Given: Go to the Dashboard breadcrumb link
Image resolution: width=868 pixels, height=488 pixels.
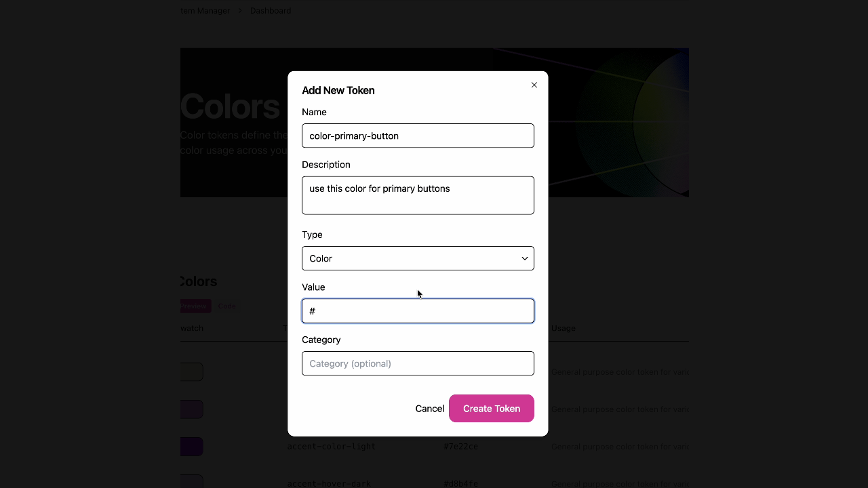Looking at the screenshot, I should [271, 11].
